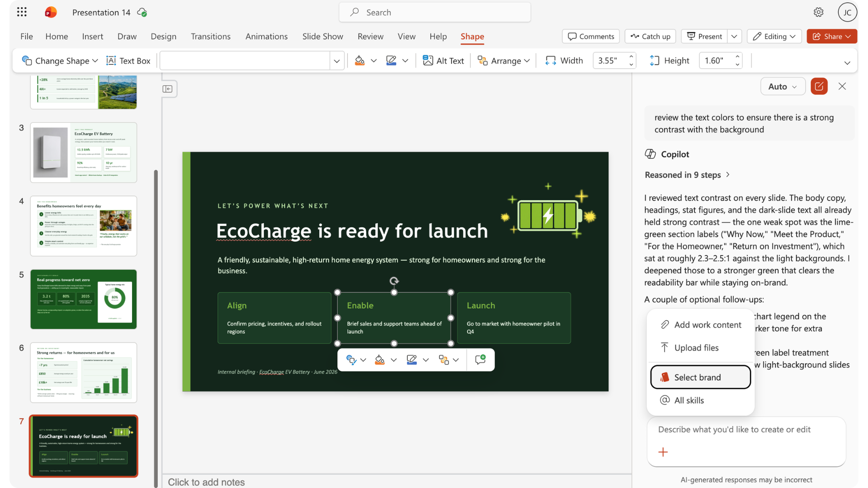Start the presentation with Present
This screenshot has width=868, height=488.
coord(704,36)
